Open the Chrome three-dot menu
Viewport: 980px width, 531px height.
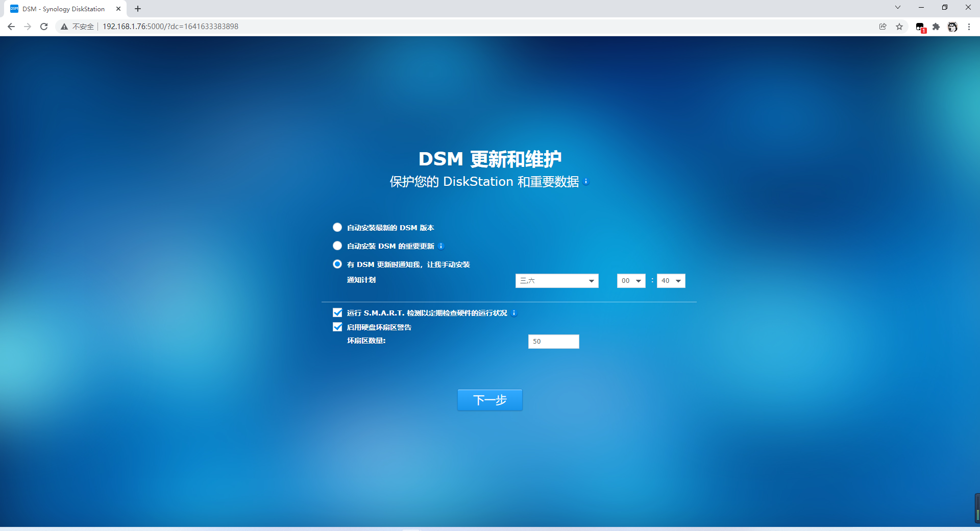[x=969, y=27]
